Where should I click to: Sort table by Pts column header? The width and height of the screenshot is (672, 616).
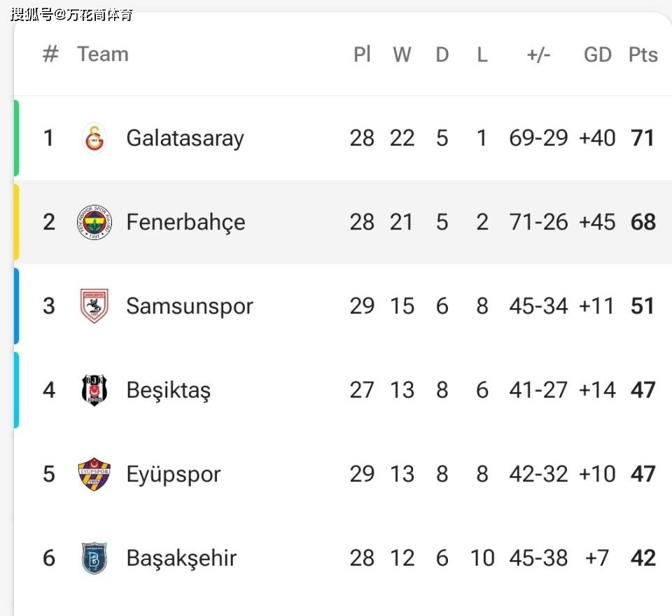[643, 55]
